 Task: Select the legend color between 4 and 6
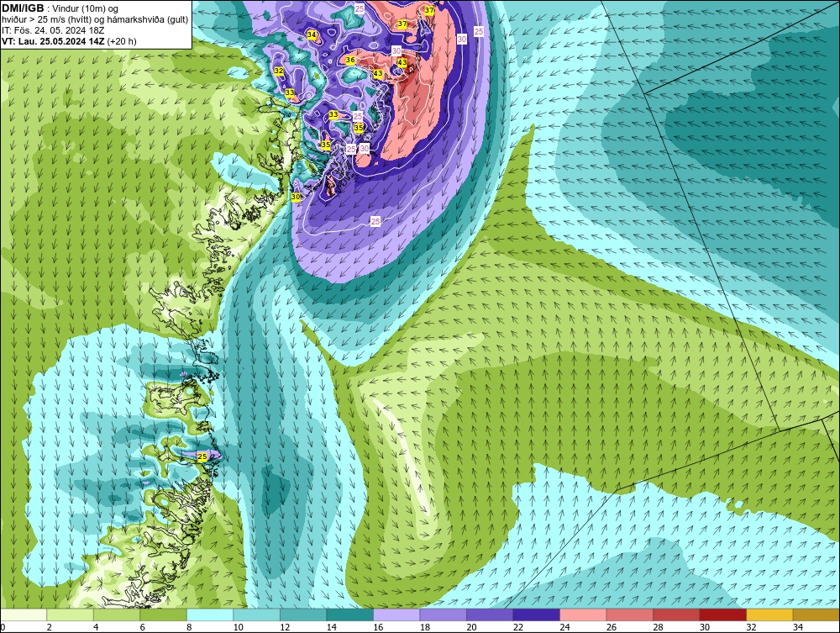point(117,615)
